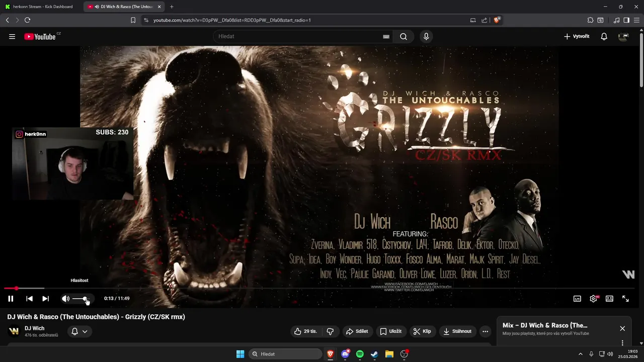Open the Brave tab search icon
The width and height of the screenshot is (644, 362).
(600, 20)
